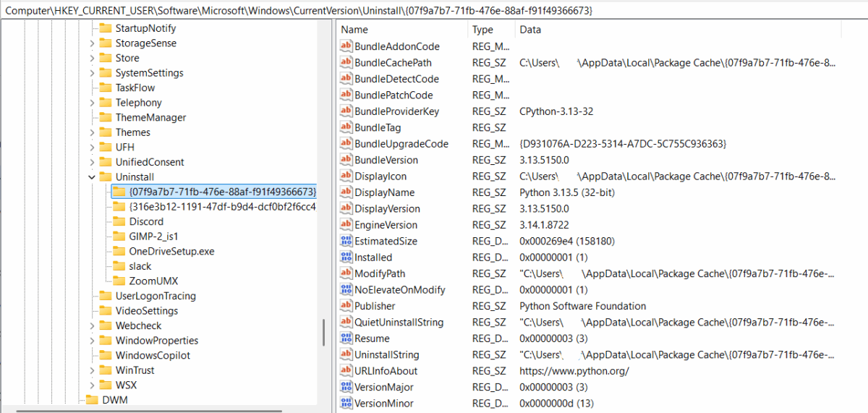868x413 pixels.
Task: Click the string icon beside Publisher
Action: (346, 306)
